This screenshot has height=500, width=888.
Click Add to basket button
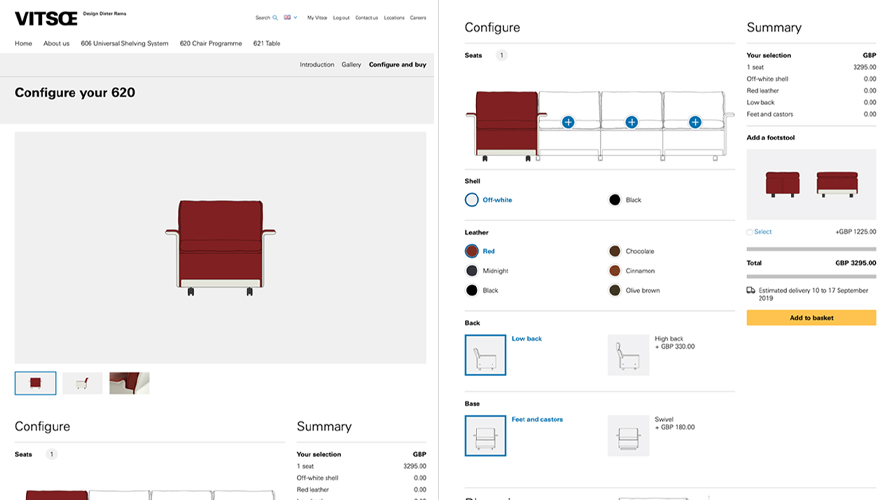coord(811,318)
